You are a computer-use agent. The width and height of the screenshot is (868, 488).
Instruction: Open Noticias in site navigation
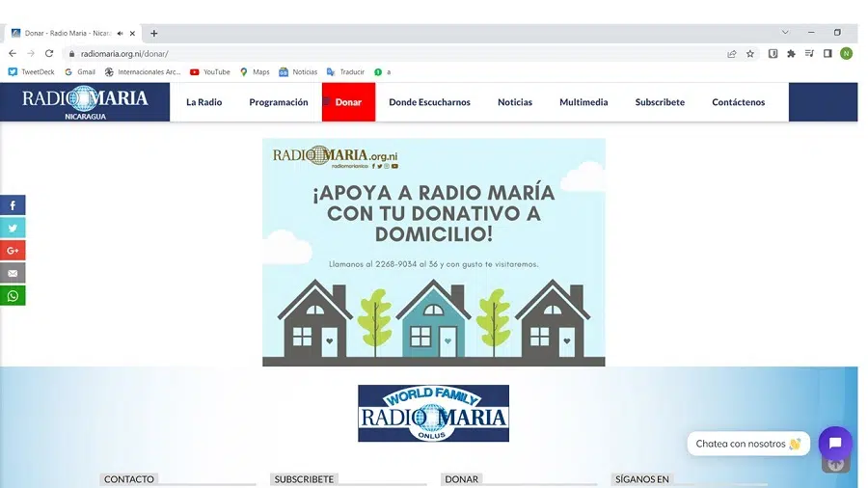515,102
